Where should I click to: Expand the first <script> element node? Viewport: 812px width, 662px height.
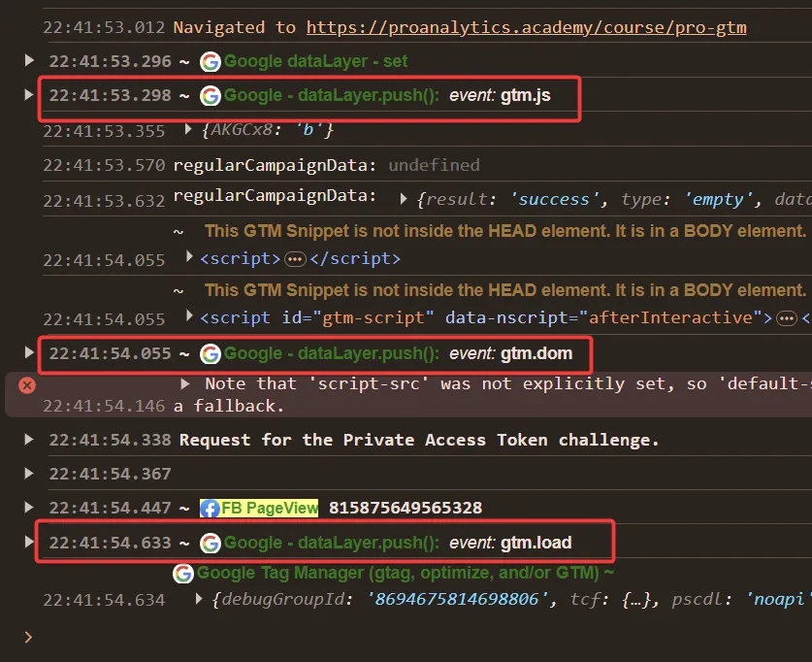click(189, 256)
